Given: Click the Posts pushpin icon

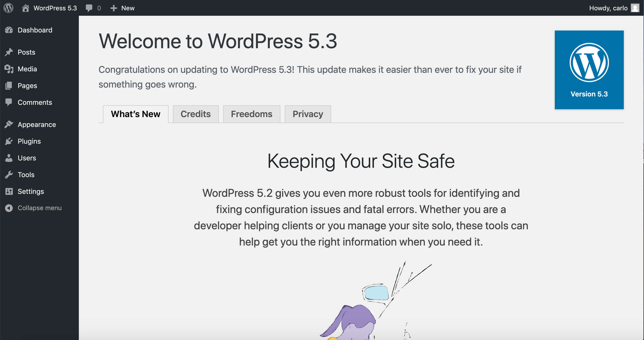Looking at the screenshot, I should [9, 52].
